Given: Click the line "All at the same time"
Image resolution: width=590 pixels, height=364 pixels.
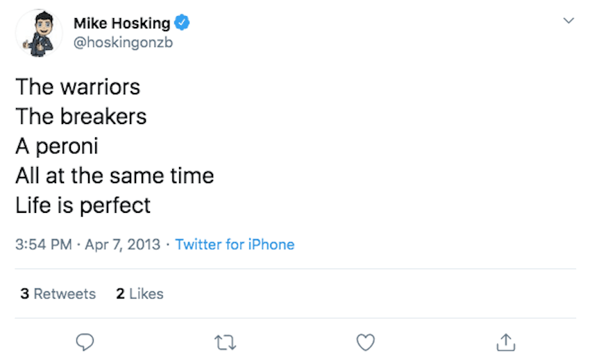Looking at the screenshot, I should (115, 176).
